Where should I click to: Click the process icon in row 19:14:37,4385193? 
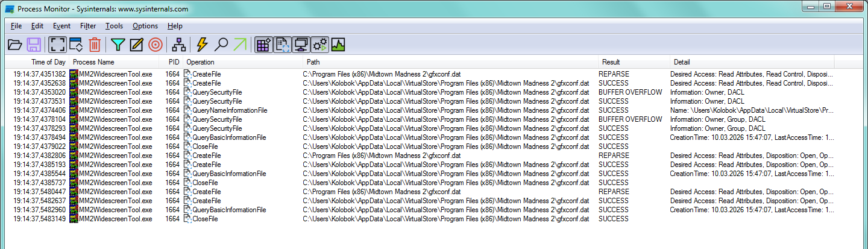click(x=74, y=165)
